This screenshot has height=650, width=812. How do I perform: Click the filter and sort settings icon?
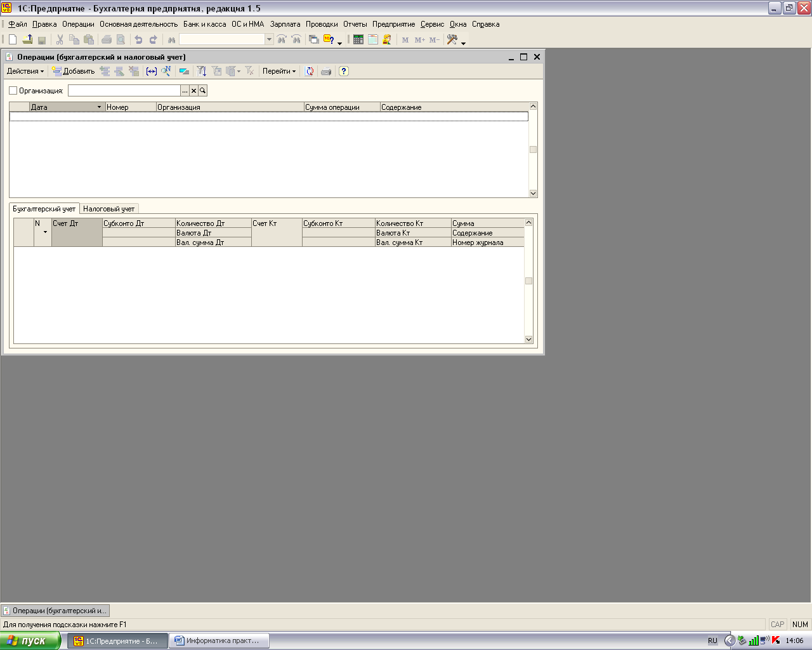pyautogui.click(x=202, y=71)
